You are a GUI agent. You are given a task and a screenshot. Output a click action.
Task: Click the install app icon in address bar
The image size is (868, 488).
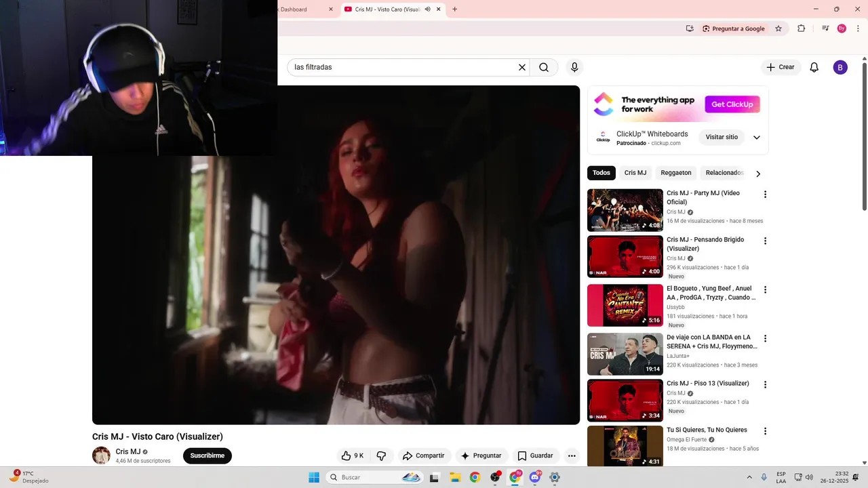point(690,28)
